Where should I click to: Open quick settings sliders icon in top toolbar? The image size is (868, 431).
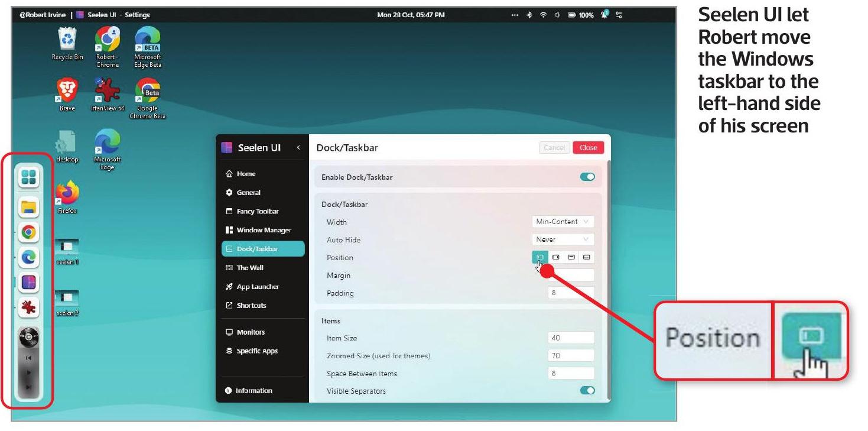click(x=619, y=15)
